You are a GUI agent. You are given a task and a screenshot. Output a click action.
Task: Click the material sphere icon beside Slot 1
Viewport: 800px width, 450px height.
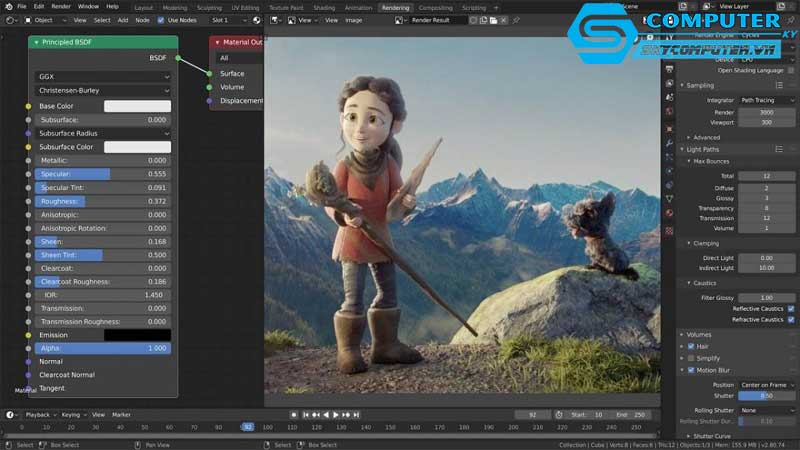point(255,20)
